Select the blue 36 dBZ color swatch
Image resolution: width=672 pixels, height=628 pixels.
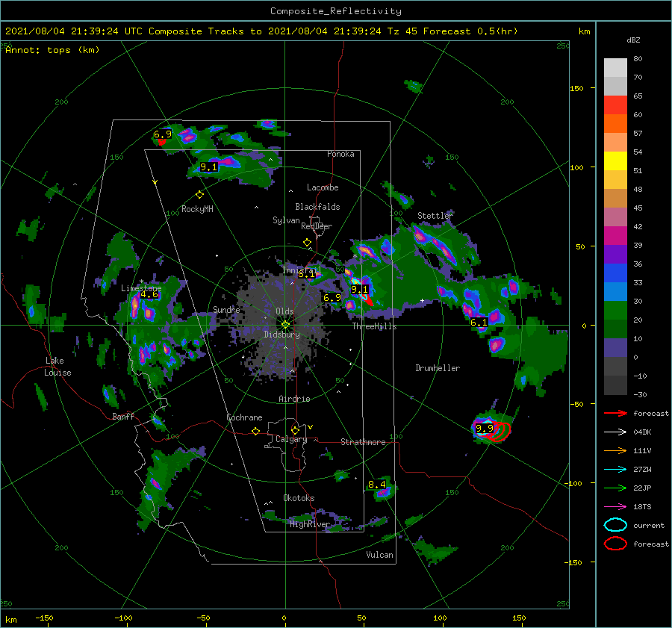click(615, 273)
